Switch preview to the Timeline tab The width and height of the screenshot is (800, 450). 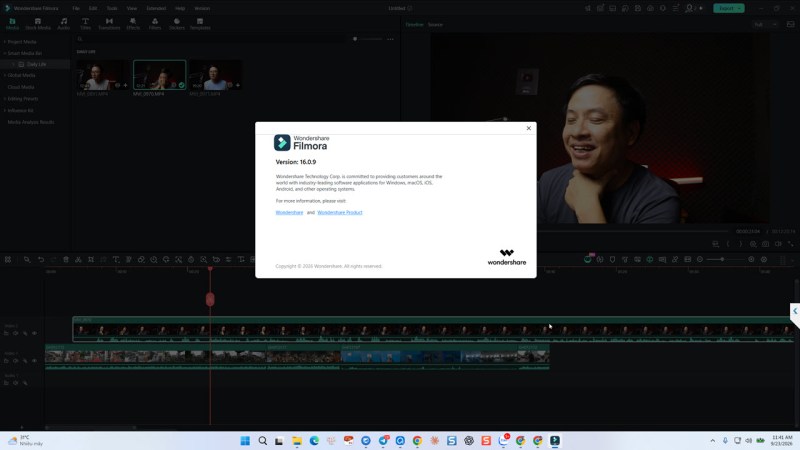[414, 24]
